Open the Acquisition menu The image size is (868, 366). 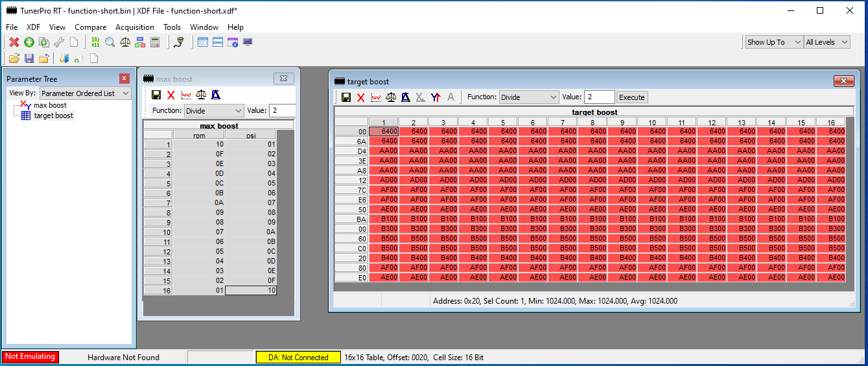134,27
